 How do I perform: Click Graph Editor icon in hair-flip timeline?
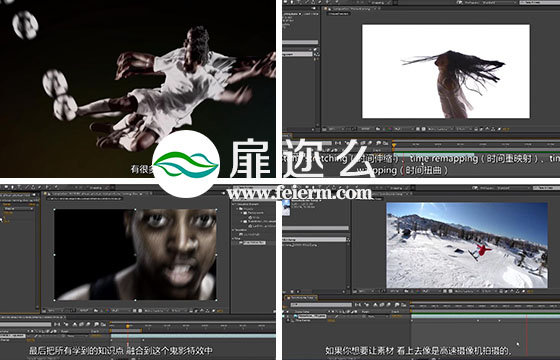[385, 143]
